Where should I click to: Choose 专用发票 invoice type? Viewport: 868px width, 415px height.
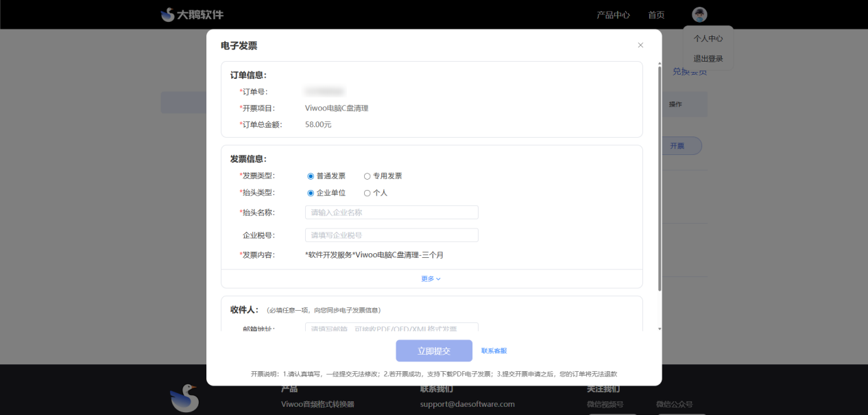tap(367, 176)
